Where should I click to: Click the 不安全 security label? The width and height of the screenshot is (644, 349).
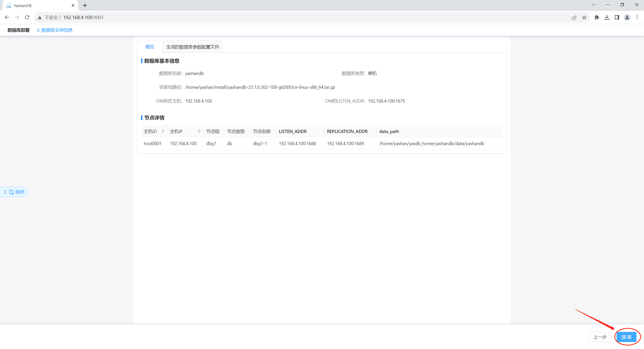point(51,17)
